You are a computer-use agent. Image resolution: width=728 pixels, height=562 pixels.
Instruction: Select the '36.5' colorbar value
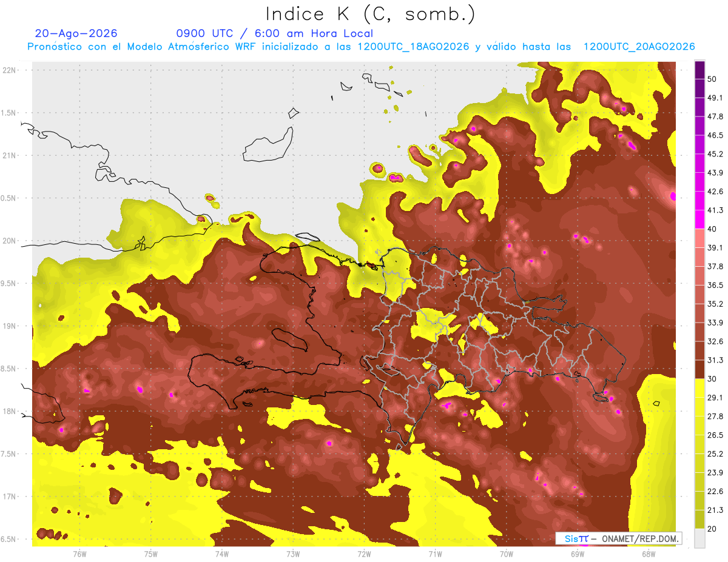point(715,285)
